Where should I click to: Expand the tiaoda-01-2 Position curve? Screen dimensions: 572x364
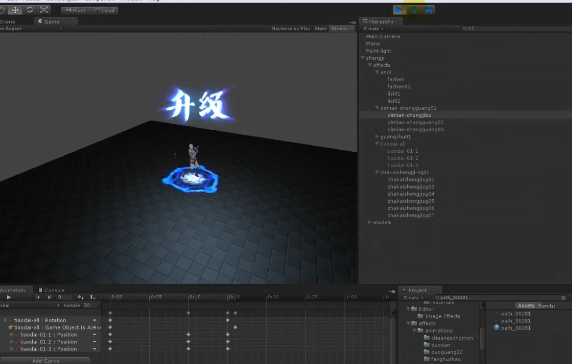pos(11,342)
